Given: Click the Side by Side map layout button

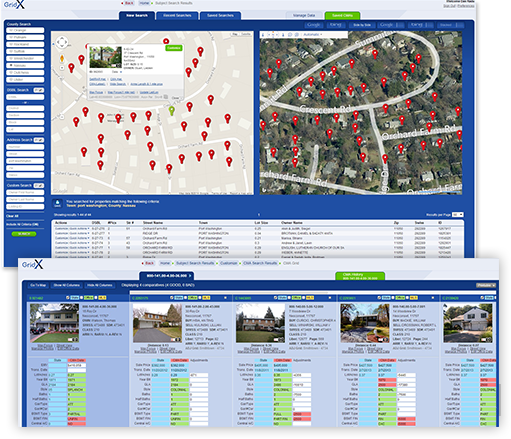Looking at the screenshot, I should pos(362,25).
